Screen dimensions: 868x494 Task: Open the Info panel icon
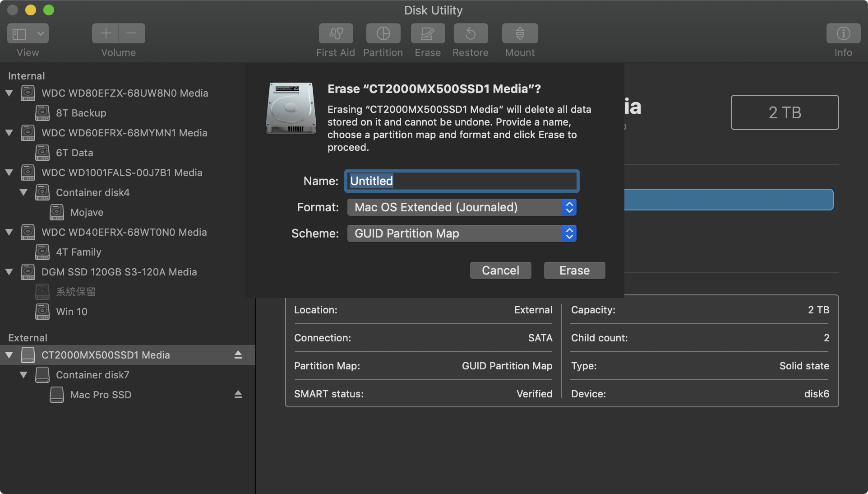843,33
